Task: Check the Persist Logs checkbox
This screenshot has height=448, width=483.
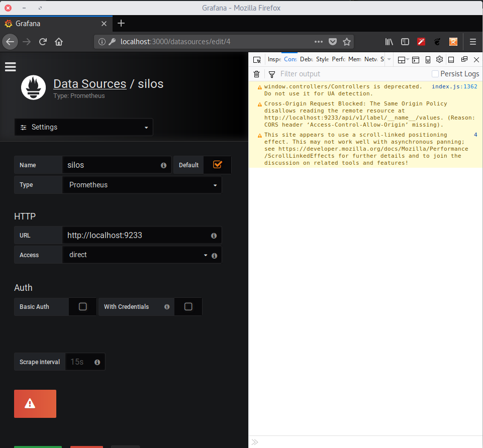Action: [x=434, y=74]
